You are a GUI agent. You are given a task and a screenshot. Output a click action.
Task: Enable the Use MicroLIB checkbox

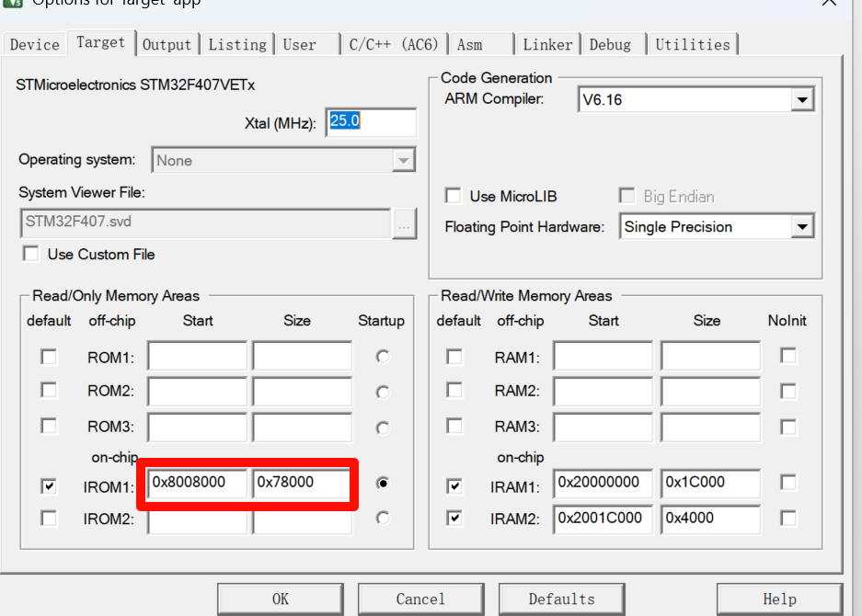[454, 196]
